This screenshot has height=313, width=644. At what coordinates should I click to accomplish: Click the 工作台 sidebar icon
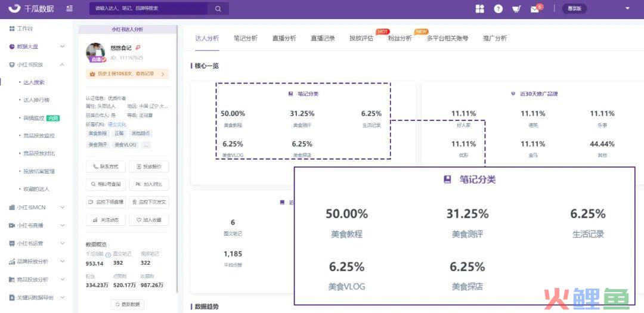[x=12, y=29]
